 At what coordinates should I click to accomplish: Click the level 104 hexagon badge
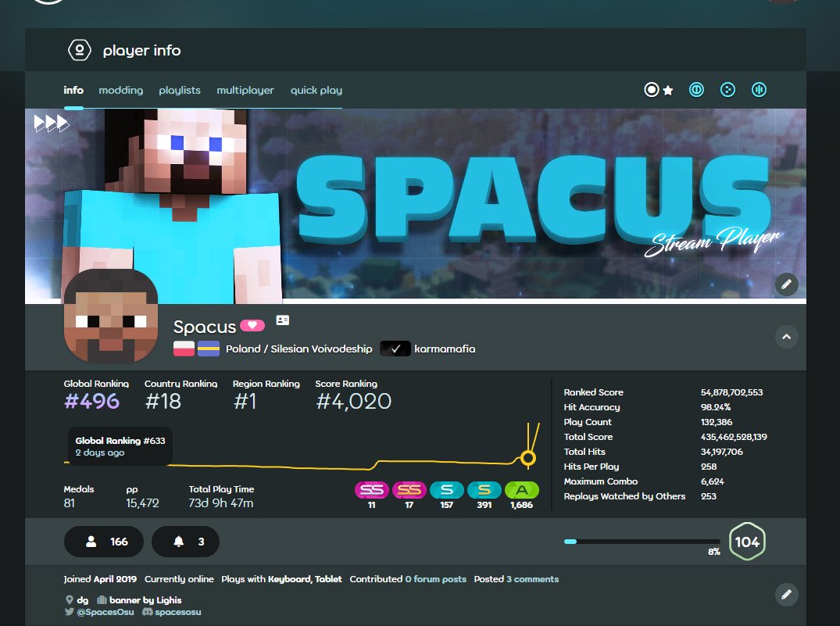[747, 542]
